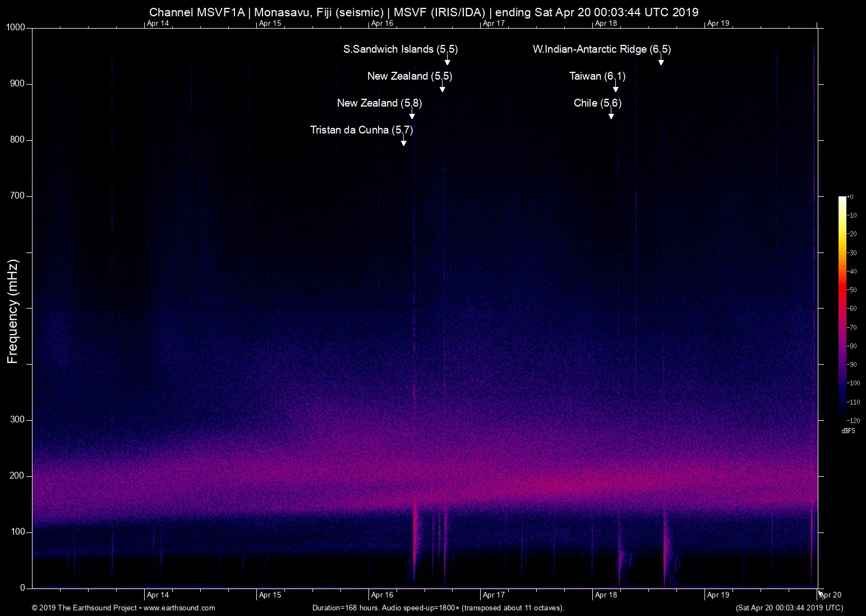Click the arrow beneath Chile (5.6)
The height and width of the screenshot is (616, 866).
(611, 114)
